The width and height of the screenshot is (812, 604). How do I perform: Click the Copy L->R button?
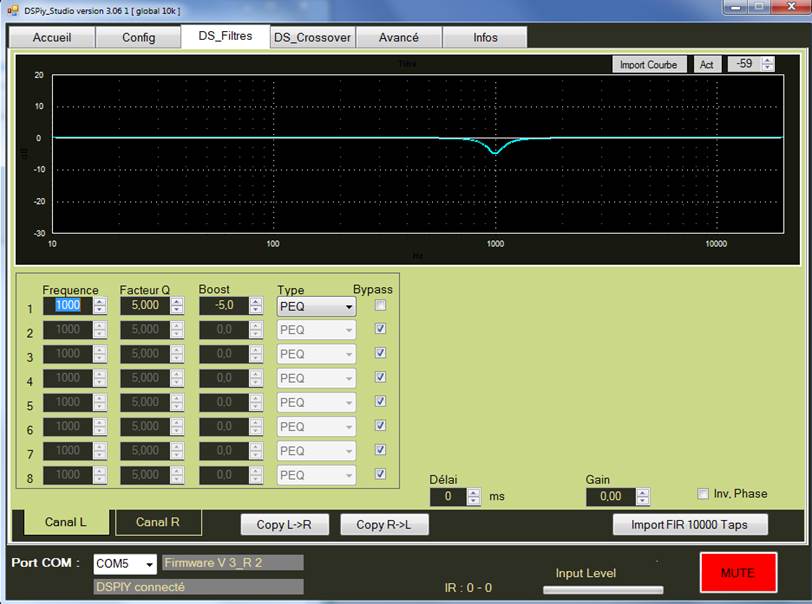tap(284, 525)
